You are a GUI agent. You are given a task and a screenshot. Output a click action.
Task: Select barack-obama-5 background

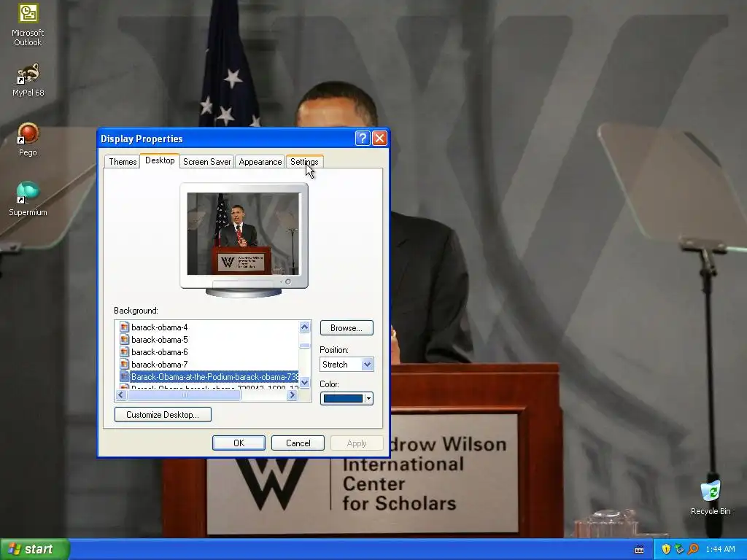(159, 340)
